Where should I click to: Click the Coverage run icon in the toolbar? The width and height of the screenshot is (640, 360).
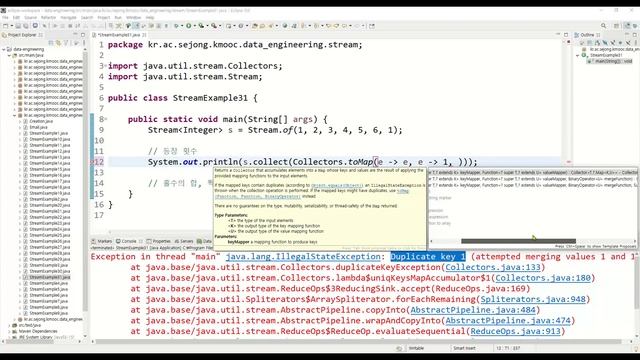pyautogui.click(x=201, y=26)
